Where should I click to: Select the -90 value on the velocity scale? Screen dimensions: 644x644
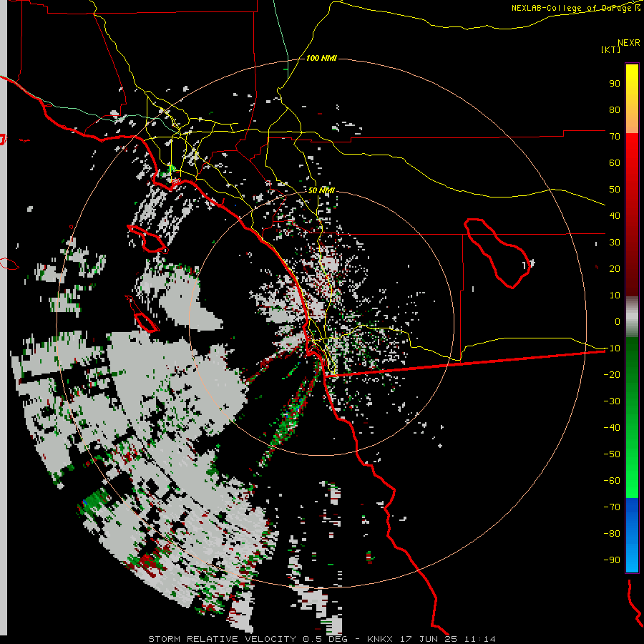612,560
